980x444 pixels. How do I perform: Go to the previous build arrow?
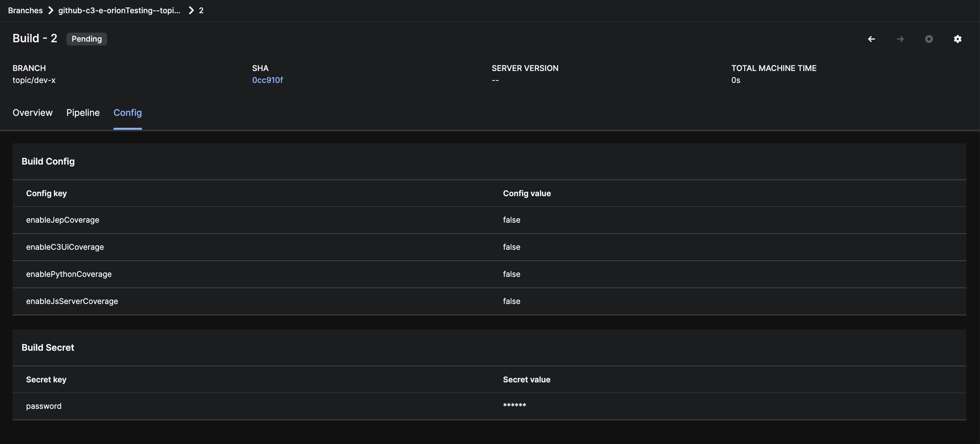coord(871,39)
